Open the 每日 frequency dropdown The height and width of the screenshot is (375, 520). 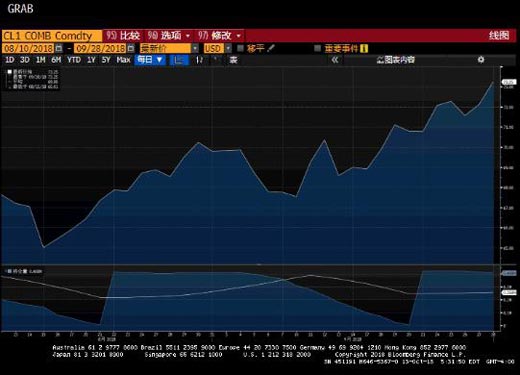[150, 60]
